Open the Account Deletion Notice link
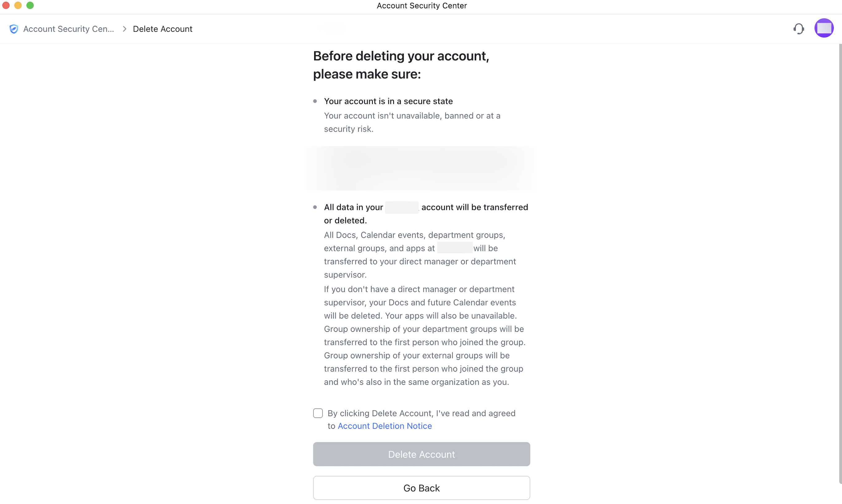Viewport: 842px width, 504px height. (385, 426)
